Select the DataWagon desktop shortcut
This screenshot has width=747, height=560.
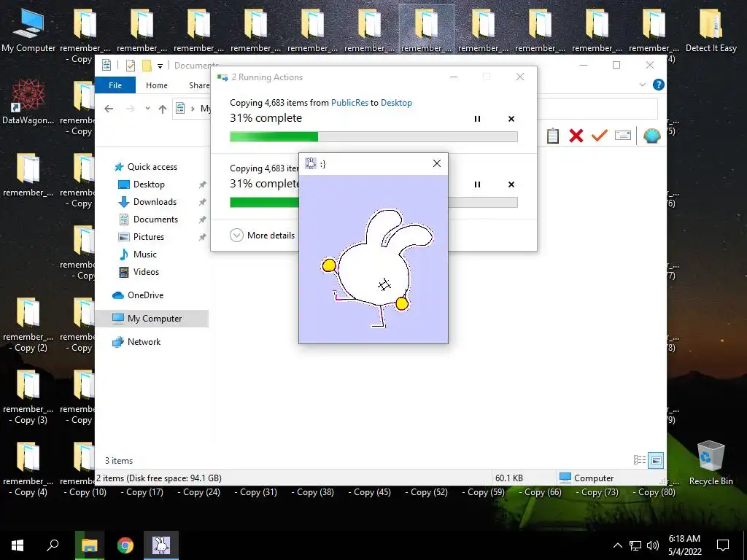[28, 101]
